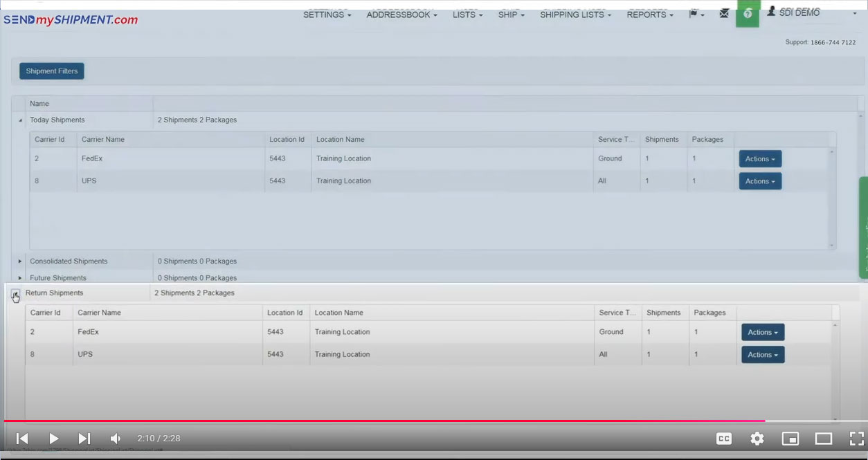868x460 pixels.
Task: Open the flag icon dropdown
Action: point(696,15)
